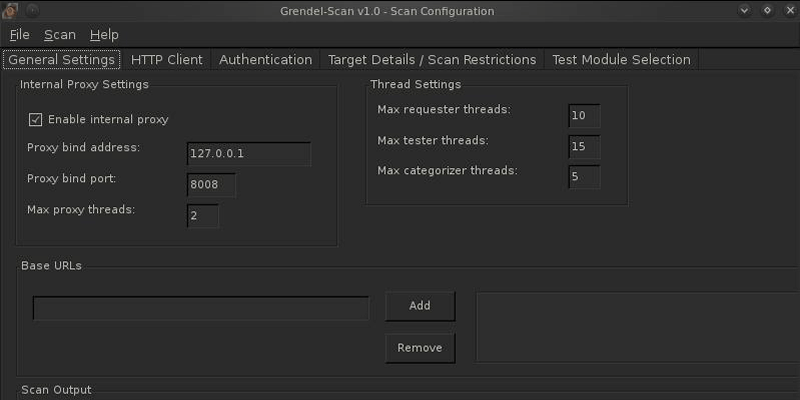Switch to the HTTP Client tab
The width and height of the screenshot is (800, 400).
click(167, 60)
